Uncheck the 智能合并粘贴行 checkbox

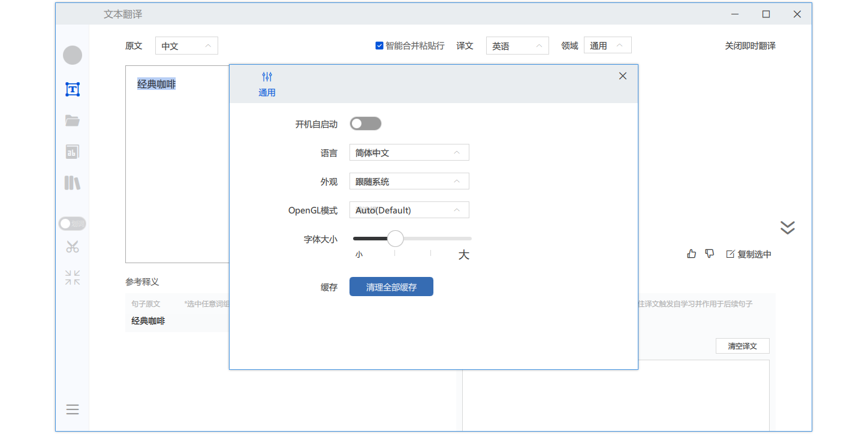(x=379, y=46)
